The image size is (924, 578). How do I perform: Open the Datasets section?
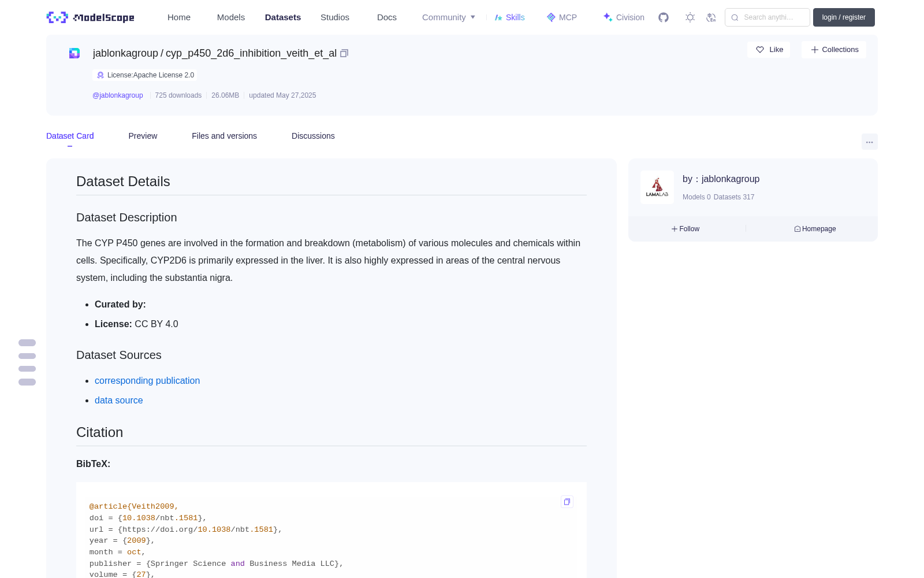[283, 17]
